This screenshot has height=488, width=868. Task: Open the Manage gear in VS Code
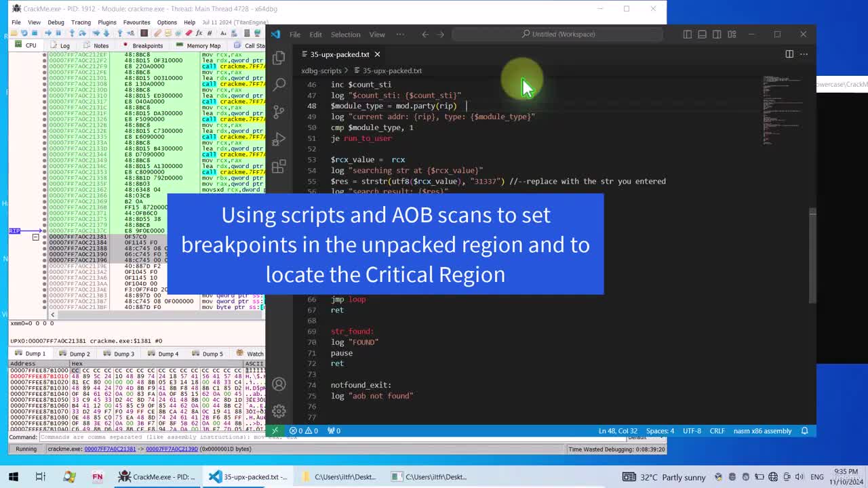click(279, 411)
